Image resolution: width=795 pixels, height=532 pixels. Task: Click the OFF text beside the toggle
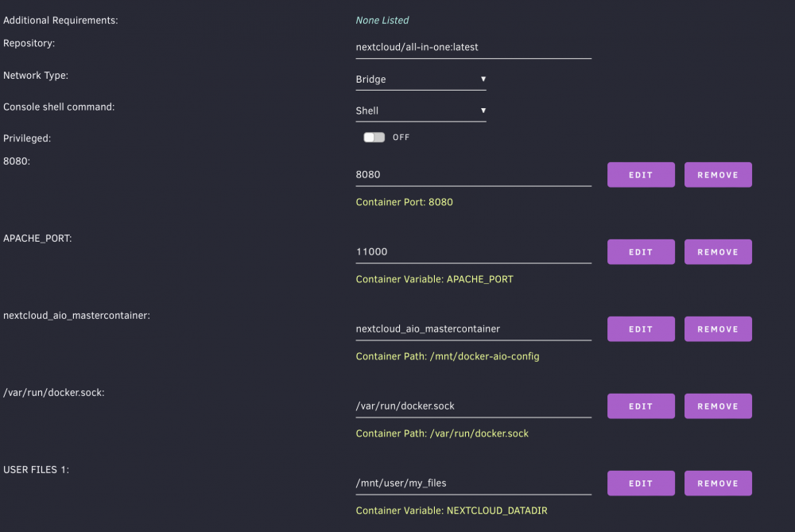401,138
